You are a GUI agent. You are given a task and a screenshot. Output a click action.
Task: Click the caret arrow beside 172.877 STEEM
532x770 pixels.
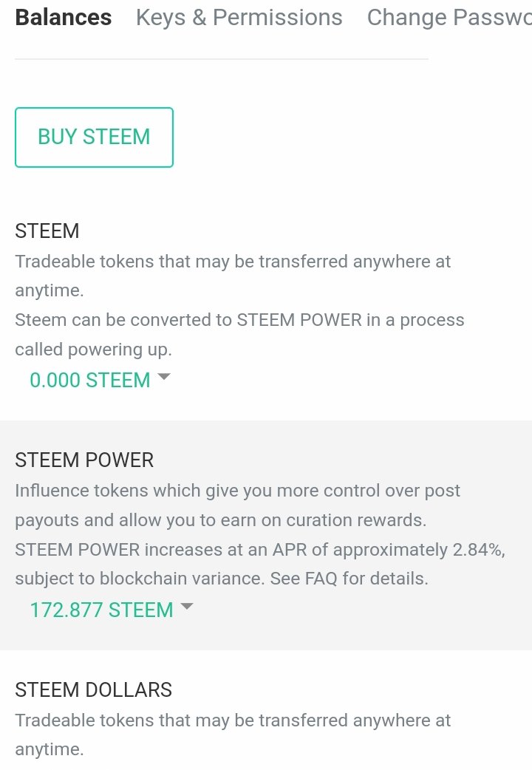(187, 607)
